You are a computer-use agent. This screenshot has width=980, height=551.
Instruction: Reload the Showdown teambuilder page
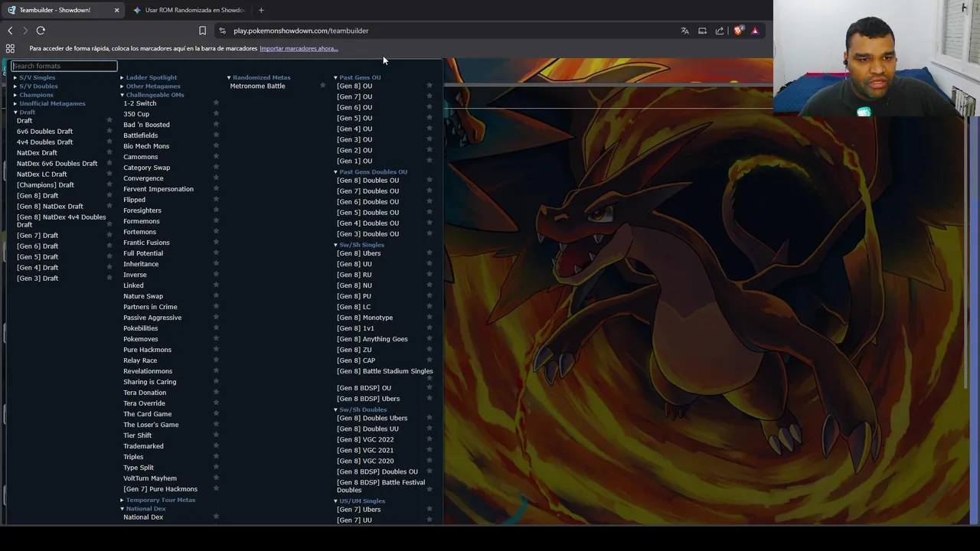[41, 31]
